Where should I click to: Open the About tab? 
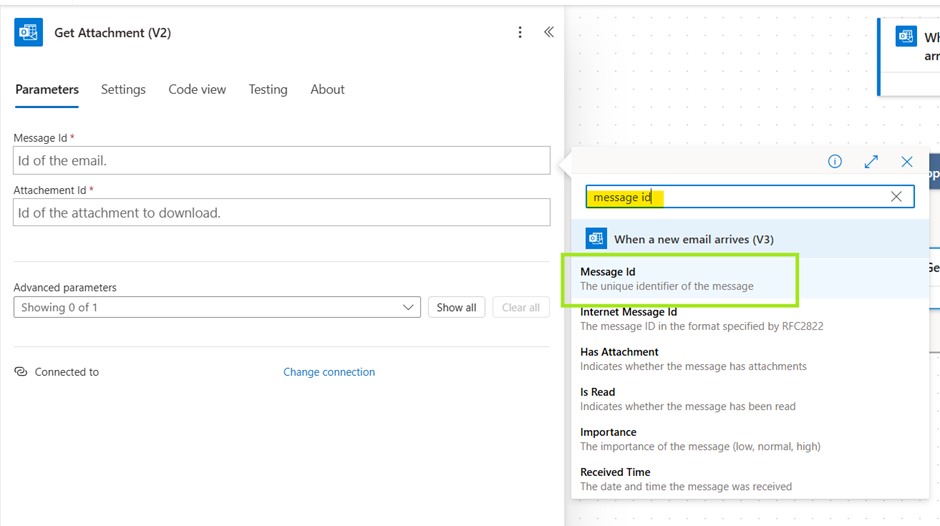click(327, 89)
